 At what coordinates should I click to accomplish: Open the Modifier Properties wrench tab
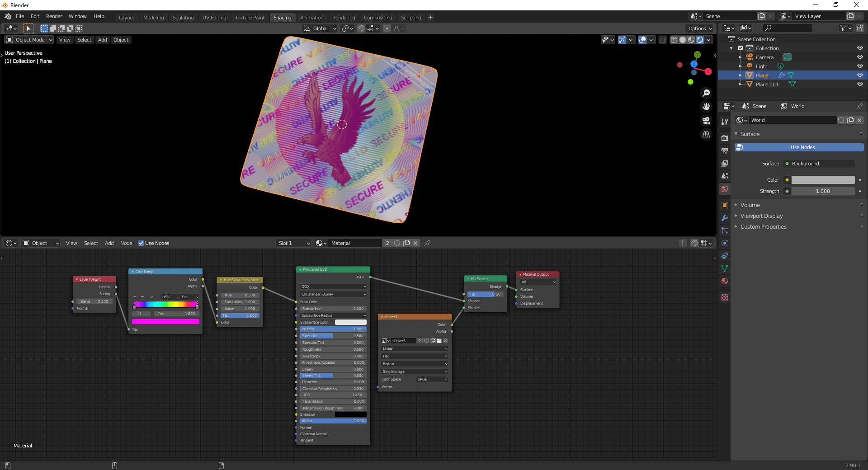pyautogui.click(x=725, y=218)
